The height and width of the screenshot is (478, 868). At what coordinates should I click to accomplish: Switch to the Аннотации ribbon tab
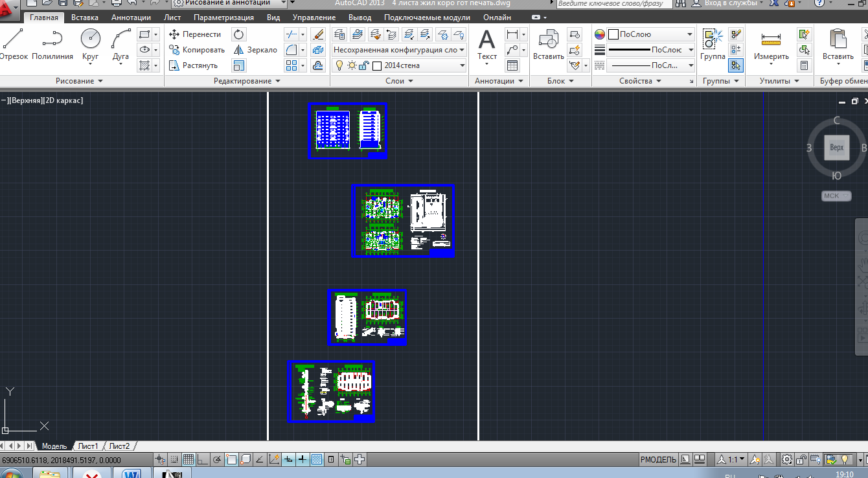coord(131,17)
